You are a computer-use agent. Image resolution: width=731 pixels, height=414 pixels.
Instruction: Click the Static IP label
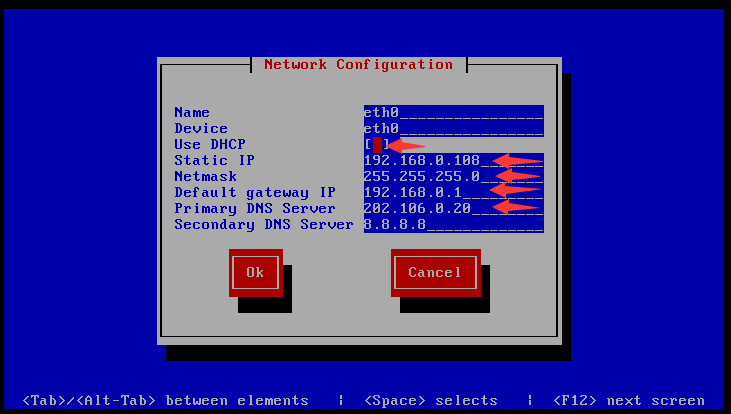tap(214, 160)
